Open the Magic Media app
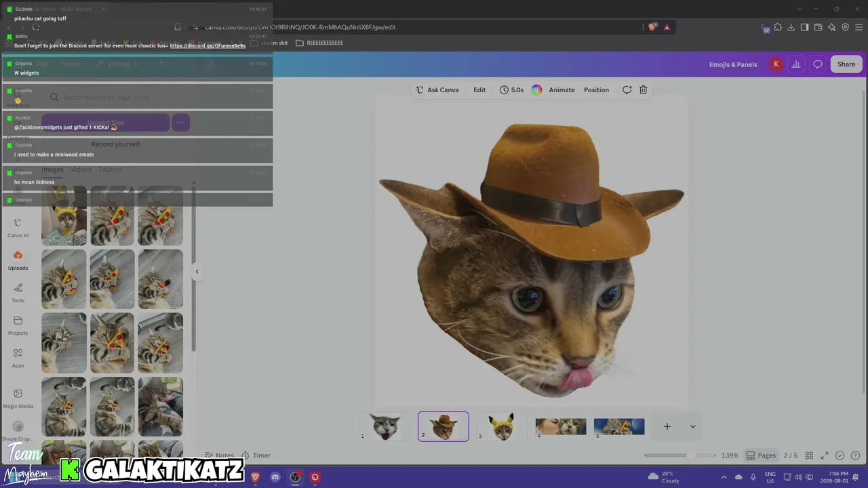The height and width of the screenshot is (488, 868). [x=18, y=398]
